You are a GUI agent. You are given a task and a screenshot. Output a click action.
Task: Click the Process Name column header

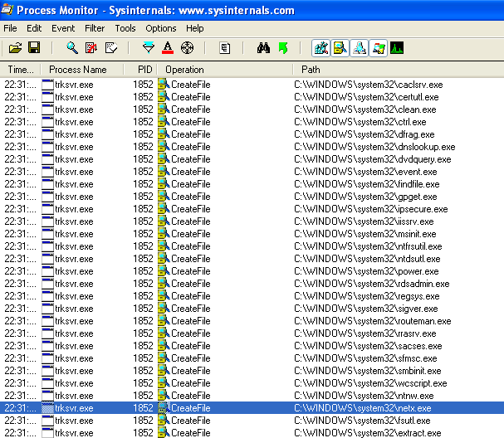78,70
